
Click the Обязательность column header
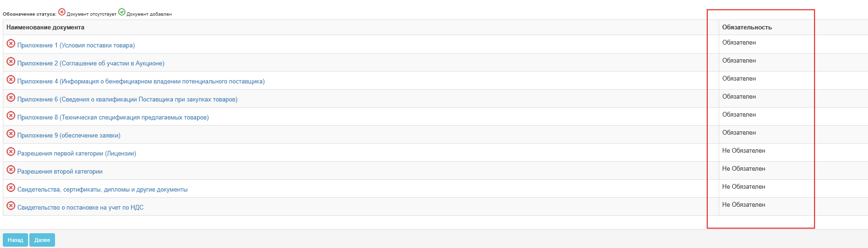[747, 28]
